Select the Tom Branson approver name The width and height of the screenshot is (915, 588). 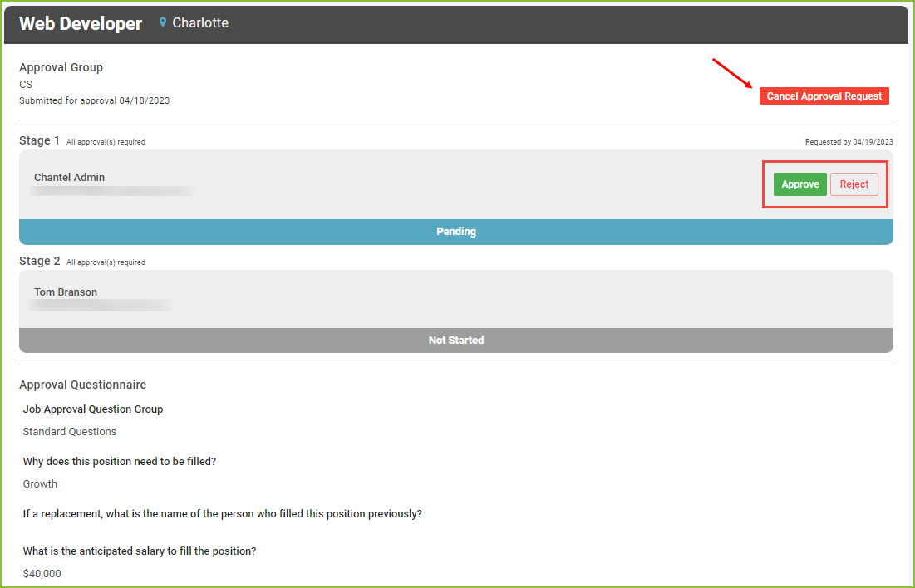coord(66,292)
